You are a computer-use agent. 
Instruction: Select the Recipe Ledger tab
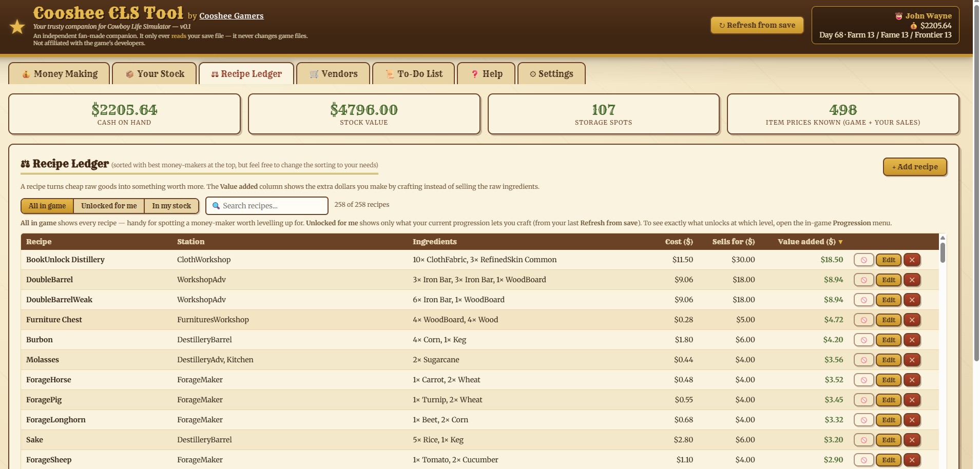click(x=246, y=74)
